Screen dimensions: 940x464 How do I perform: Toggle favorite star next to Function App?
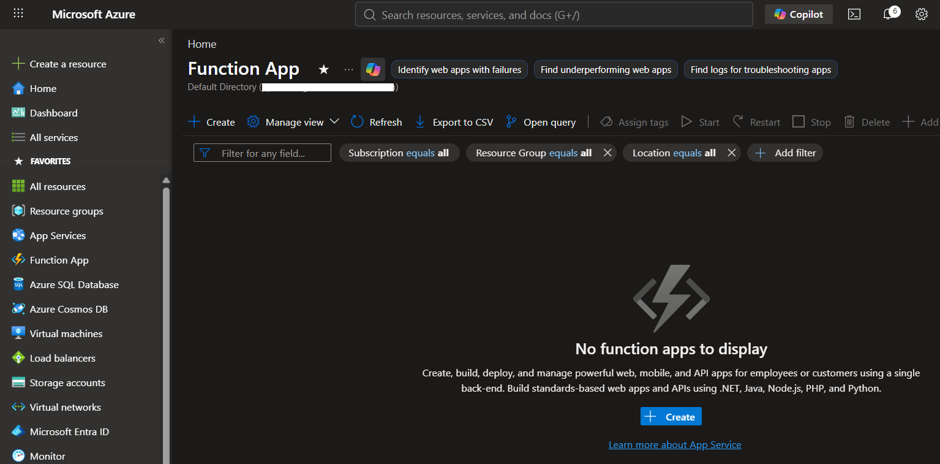[x=324, y=70]
